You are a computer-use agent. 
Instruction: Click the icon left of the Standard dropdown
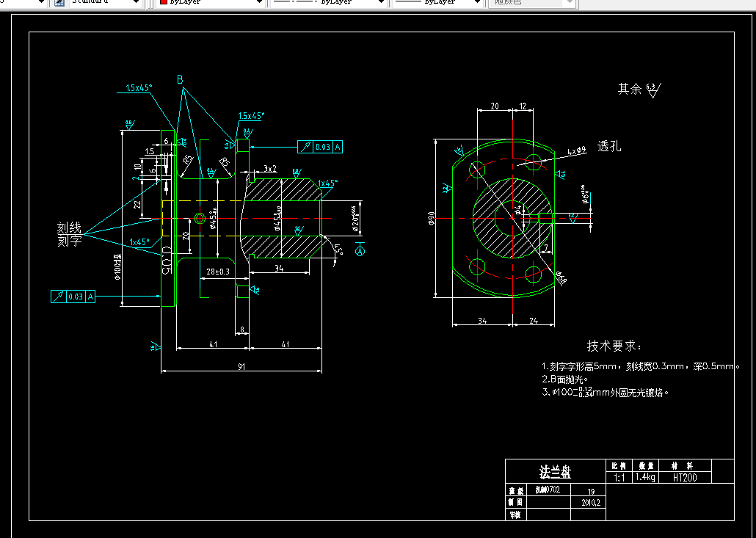click(59, 2)
